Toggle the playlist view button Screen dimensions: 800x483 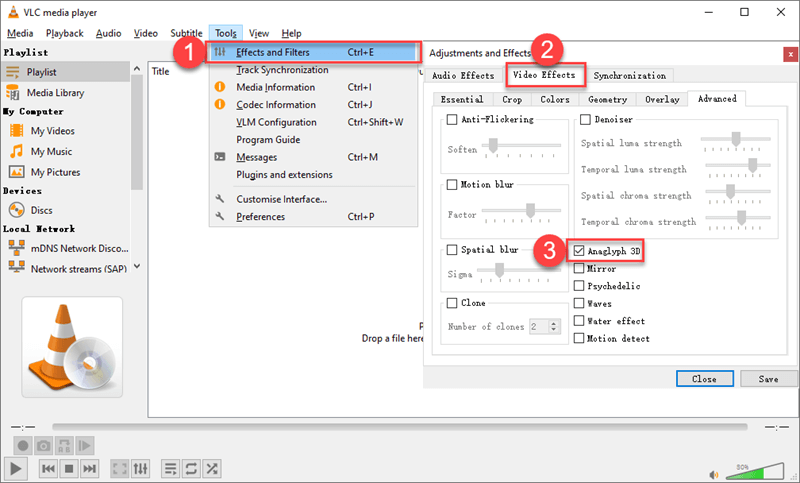[171, 468]
